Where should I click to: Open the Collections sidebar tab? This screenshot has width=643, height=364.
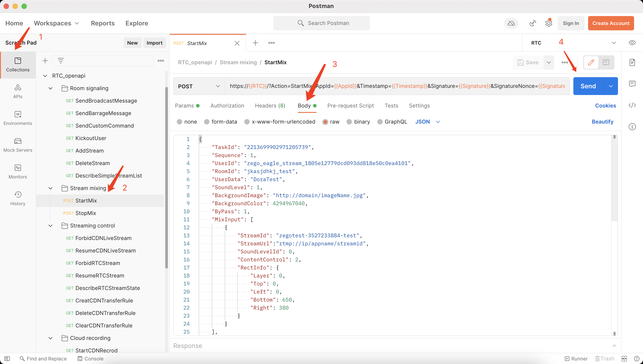click(18, 64)
